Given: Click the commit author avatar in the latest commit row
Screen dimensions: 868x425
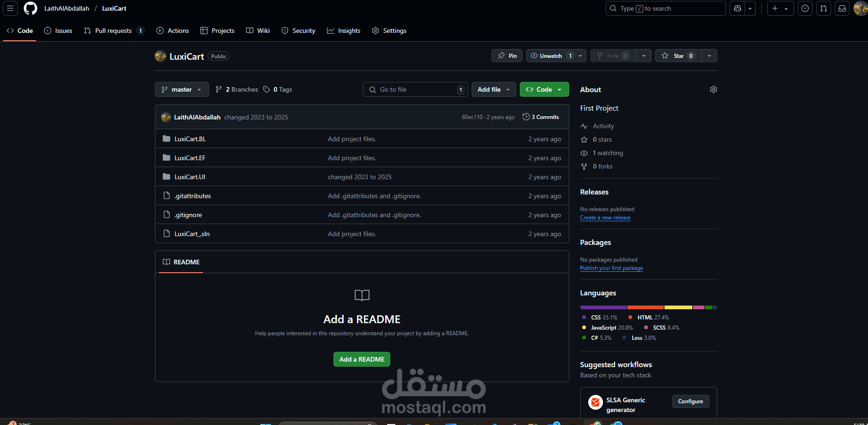Looking at the screenshot, I should (166, 117).
